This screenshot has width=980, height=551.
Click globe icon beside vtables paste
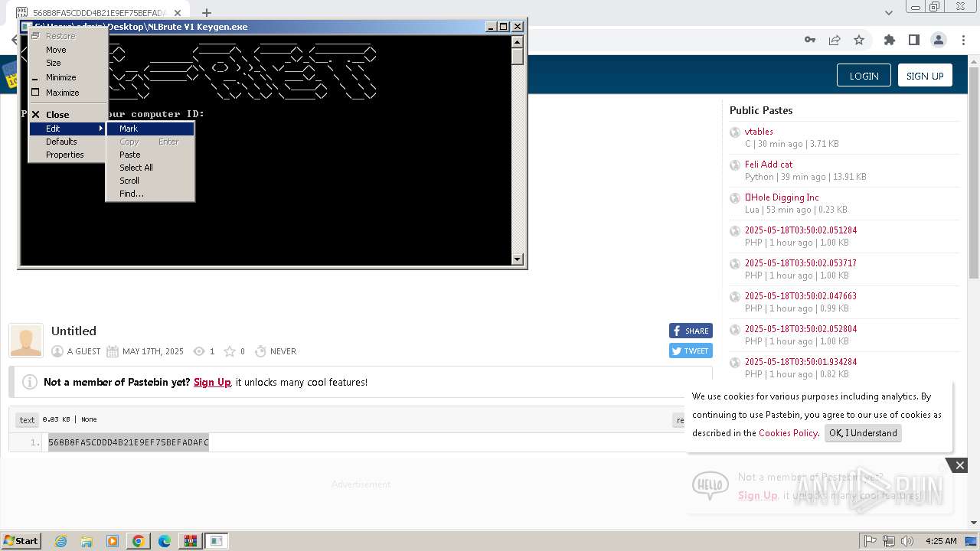click(735, 132)
